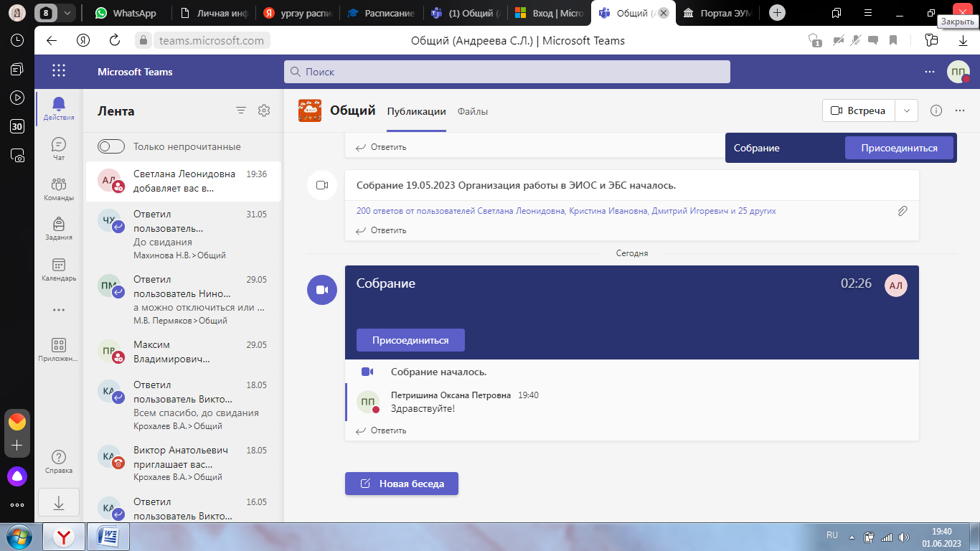
Task: Open М.В. Пермяков reply notification
Action: 184,299
